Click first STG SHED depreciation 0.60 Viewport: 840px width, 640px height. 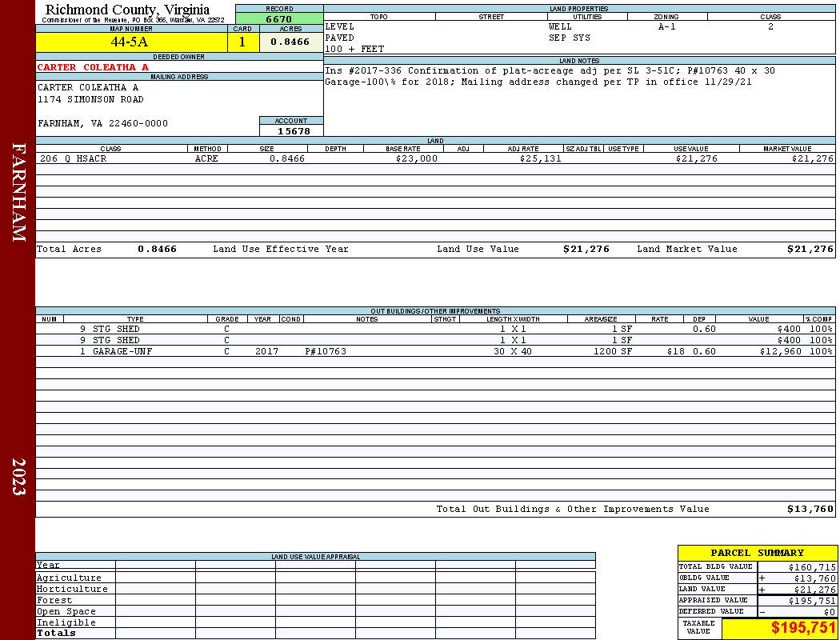tap(704, 330)
